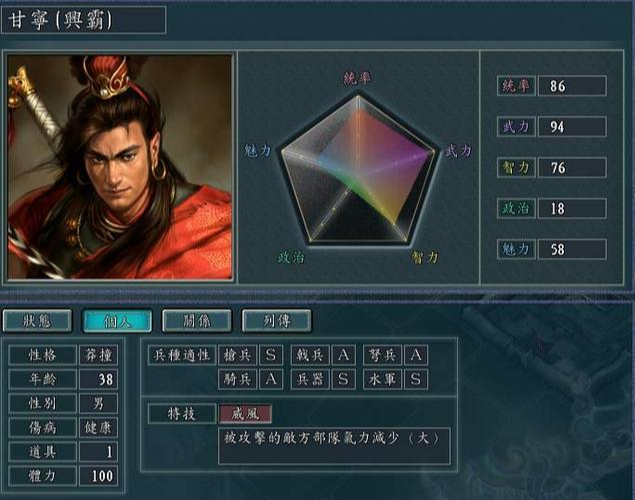Image resolution: width=635 pixels, height=500 pixels.
Task: Click the 槍兵 aptitude S grade
Action: [x=271, y=355]
